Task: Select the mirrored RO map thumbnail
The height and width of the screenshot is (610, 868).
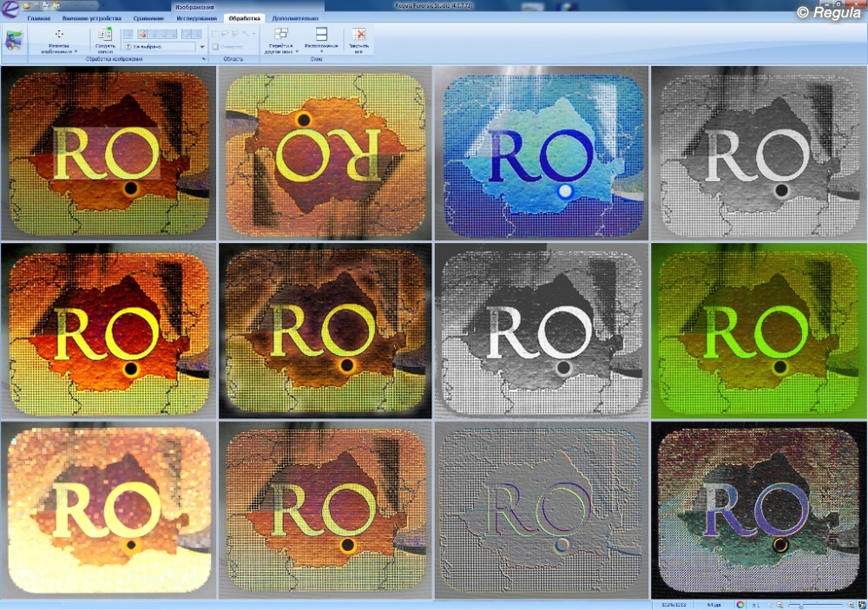Action: pos(325,154)
